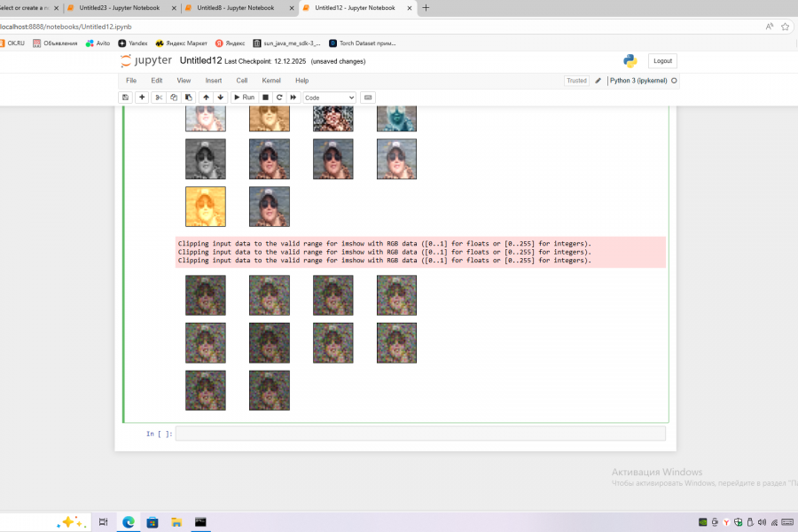
Task: Open File Explorer from taskbar
Action: click(x=176, y=522)
